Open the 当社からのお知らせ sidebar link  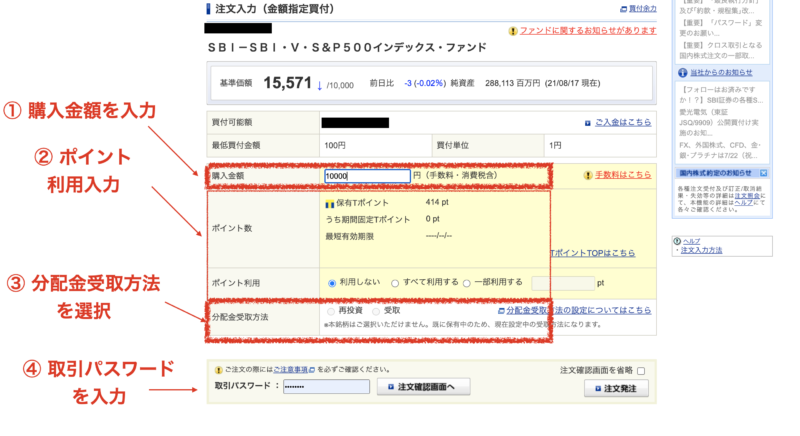tap(721, 72)
